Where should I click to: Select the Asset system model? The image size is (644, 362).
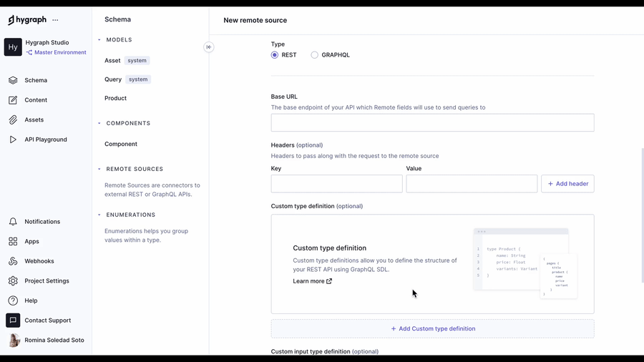113,61
